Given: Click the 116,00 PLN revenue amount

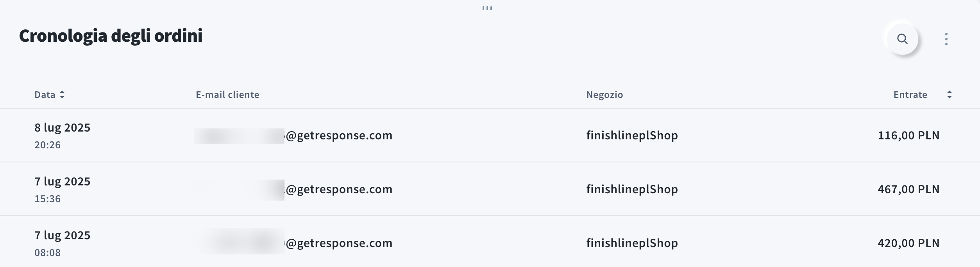Looking at the screenshot, I should coord(908,135).
